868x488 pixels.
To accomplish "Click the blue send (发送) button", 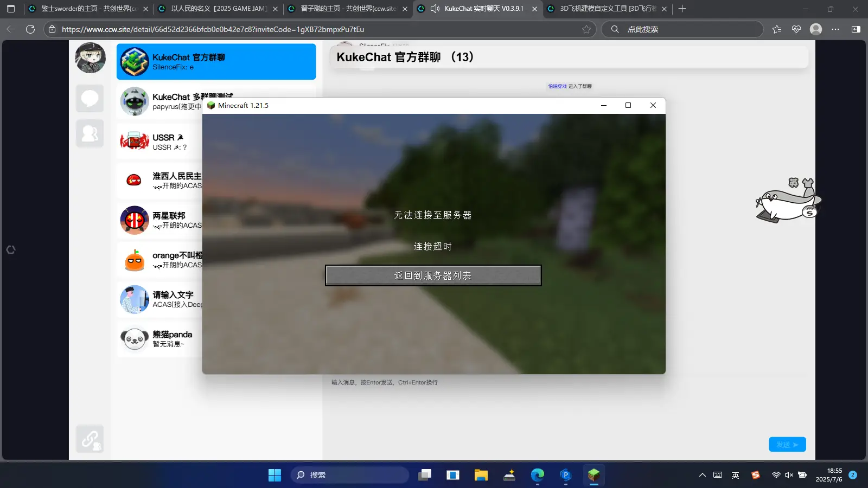I will (x=787, y=445).
